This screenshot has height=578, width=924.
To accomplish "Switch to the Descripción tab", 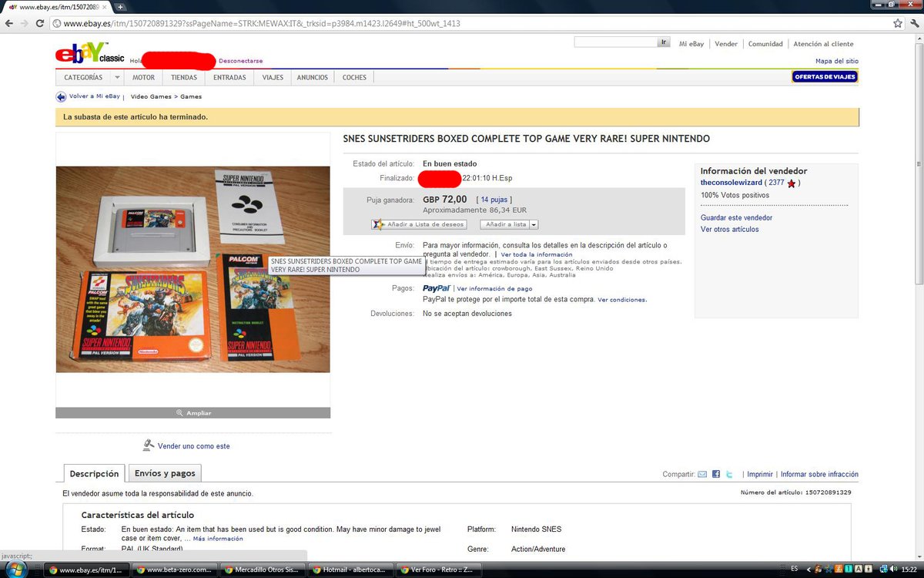I will (x=94, y=474).
